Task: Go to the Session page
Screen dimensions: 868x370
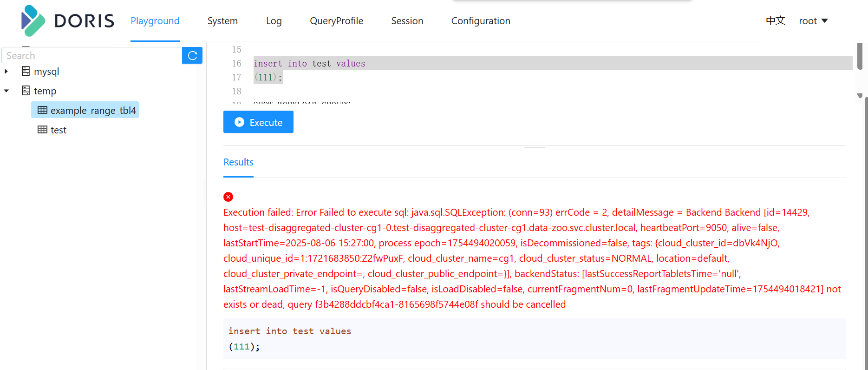Action: tap(407, 21)
